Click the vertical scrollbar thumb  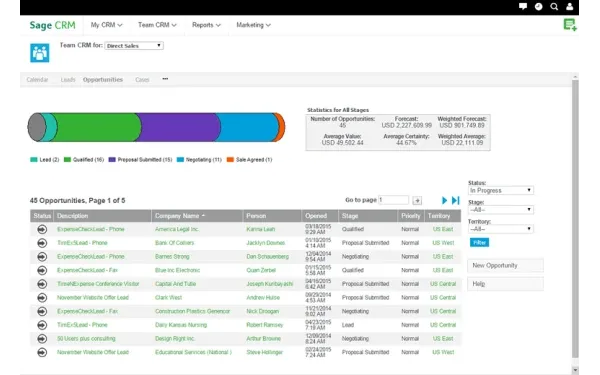point(575,218)
